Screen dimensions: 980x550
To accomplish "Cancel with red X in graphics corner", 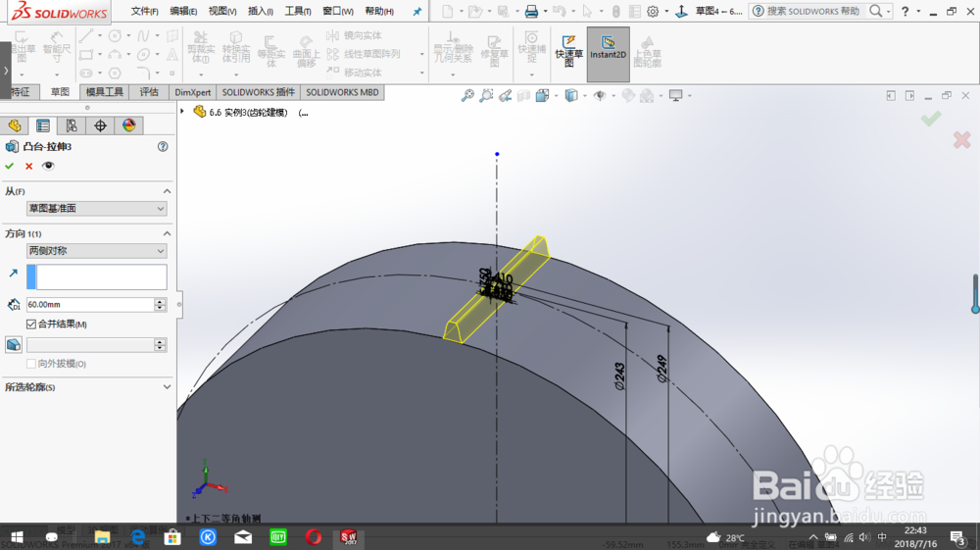I will point(961,139).
